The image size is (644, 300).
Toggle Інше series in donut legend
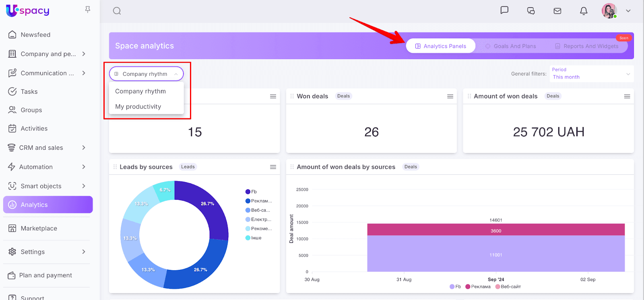(x=254, y=238)
